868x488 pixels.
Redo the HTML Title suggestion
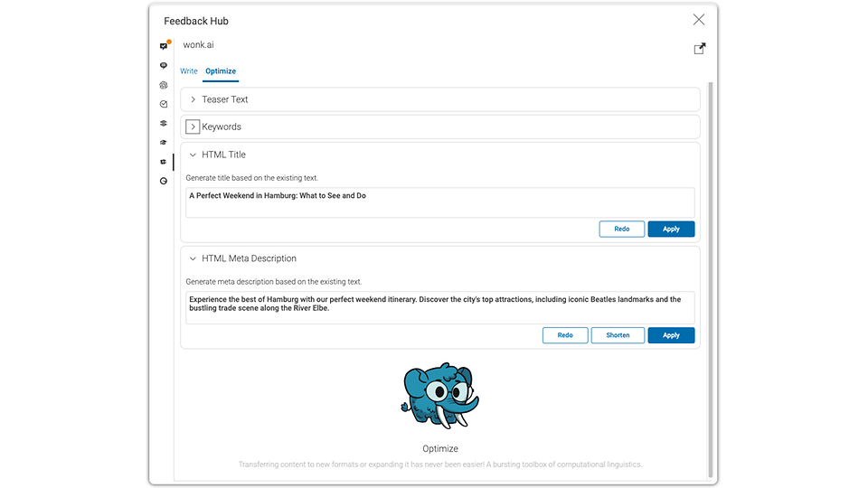tap(622, 229)
